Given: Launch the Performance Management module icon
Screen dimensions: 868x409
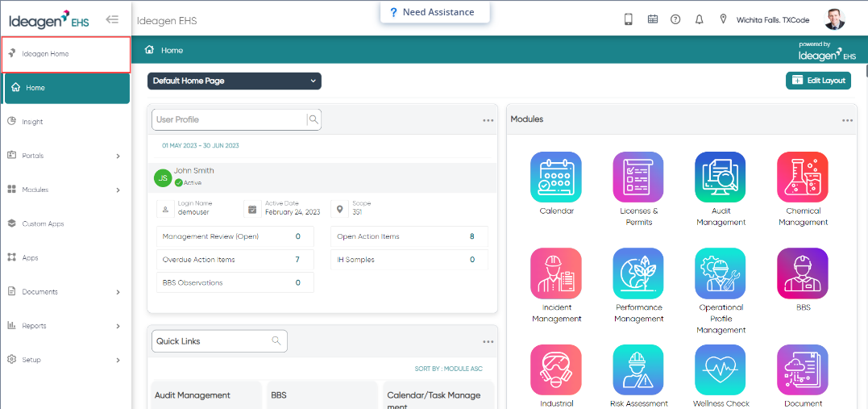Looking at the screenshot, I should click(638, 273).
